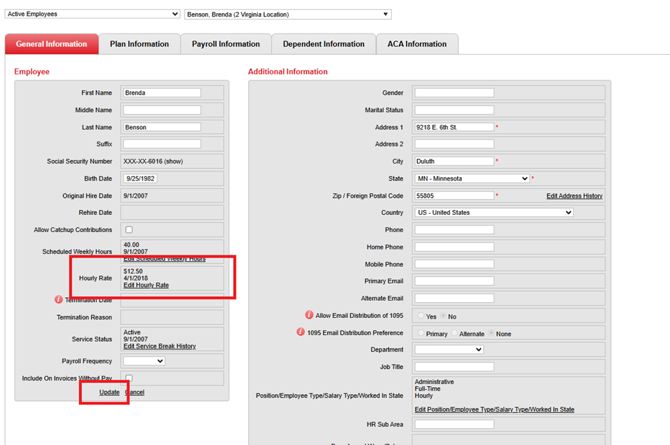Viewport: 670px width, 445px height.
Task: Open the ACA Information tab
Action: tap(417, 44)
